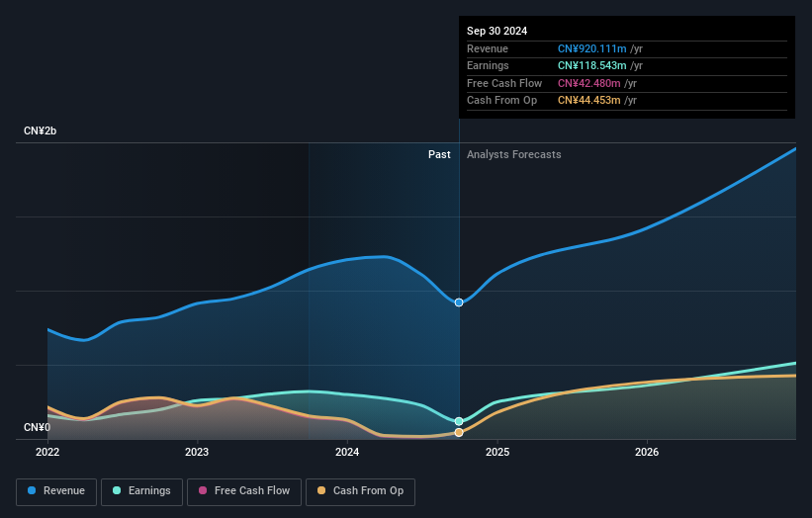Click the 2022 x-axis label

[x=47, y=452]
